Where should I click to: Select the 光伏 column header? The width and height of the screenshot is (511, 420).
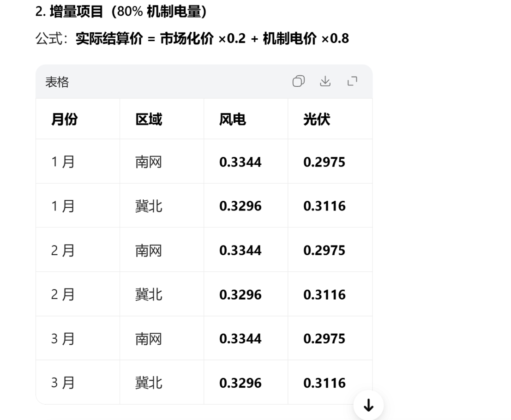click(x=317, y=120)
